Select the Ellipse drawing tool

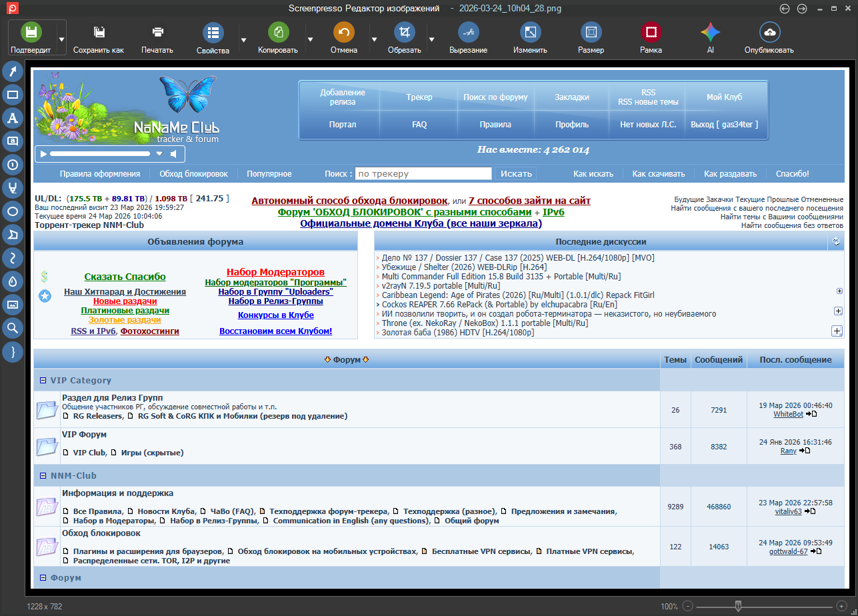13,211
